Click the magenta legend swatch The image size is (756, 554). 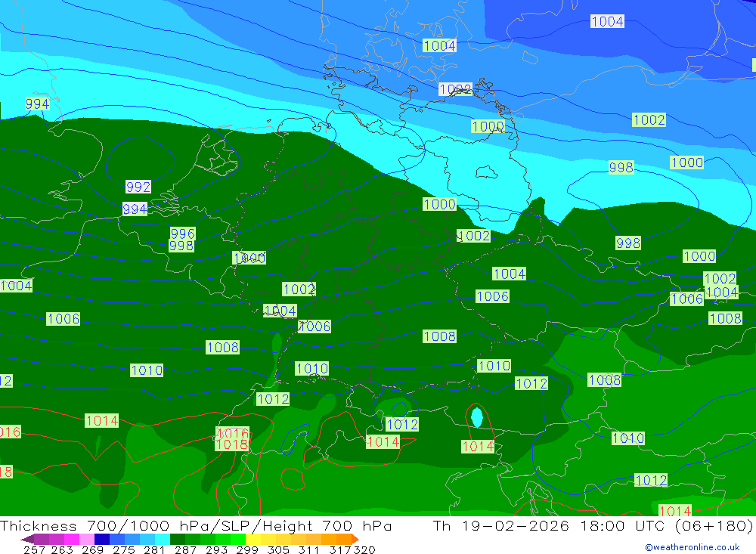[x=72, y=539]
